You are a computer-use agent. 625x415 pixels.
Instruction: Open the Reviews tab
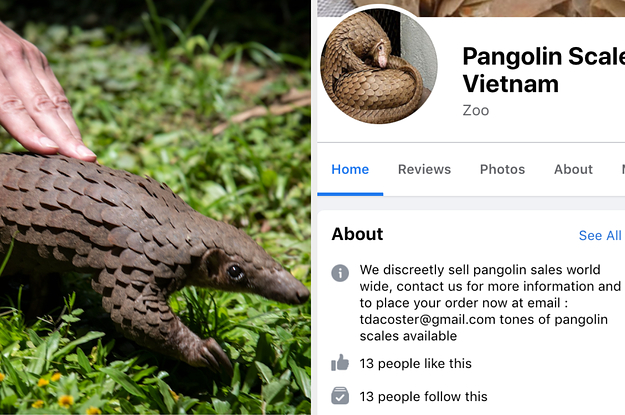click(424, 169)
